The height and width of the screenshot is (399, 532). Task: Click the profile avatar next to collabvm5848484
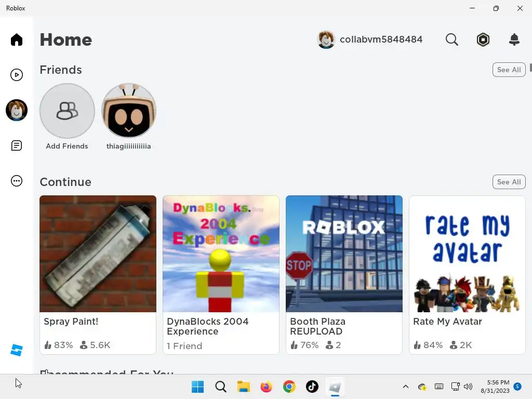326,39
